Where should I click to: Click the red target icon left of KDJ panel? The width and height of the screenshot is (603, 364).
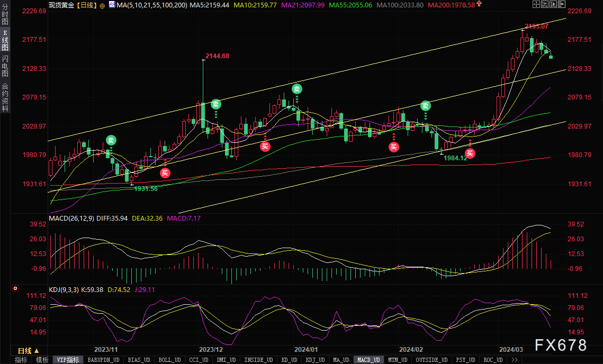pos(15,288)
